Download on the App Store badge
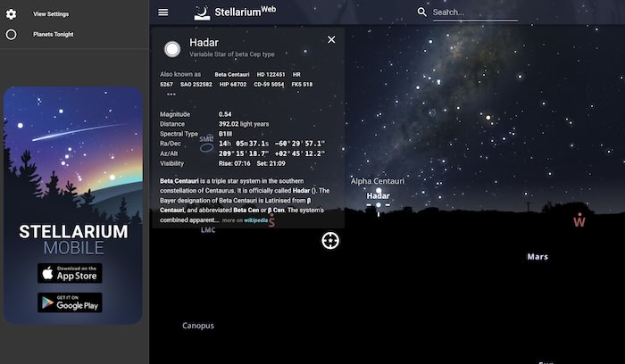The width and height of the screenshot is (625, 364). point(70,273)
